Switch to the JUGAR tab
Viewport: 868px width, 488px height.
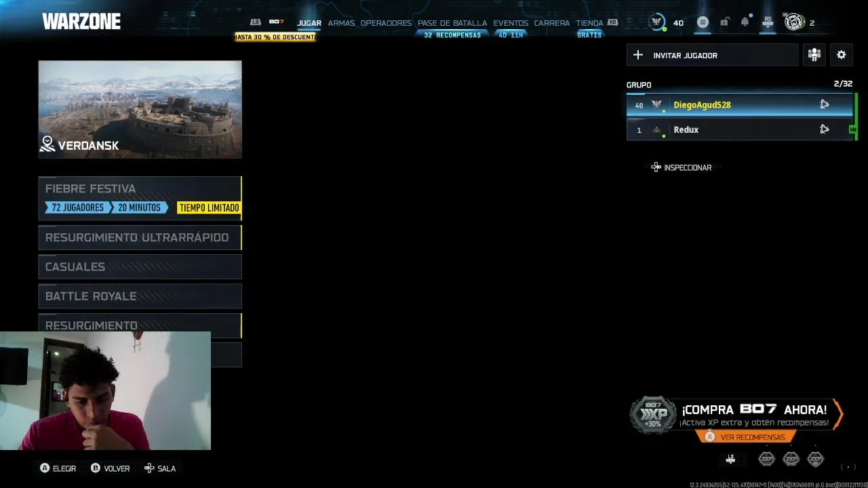click(309, 23)
